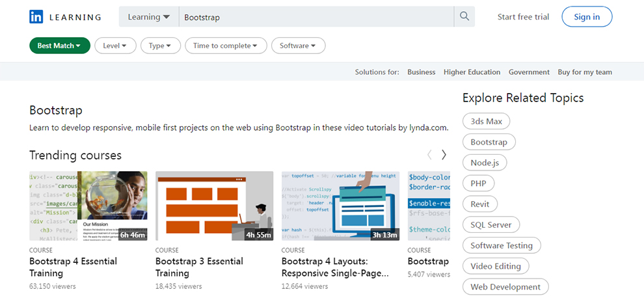Click the Explore Related Topics heading
Screen dimensions: 644x298
(x=523, y=98)
